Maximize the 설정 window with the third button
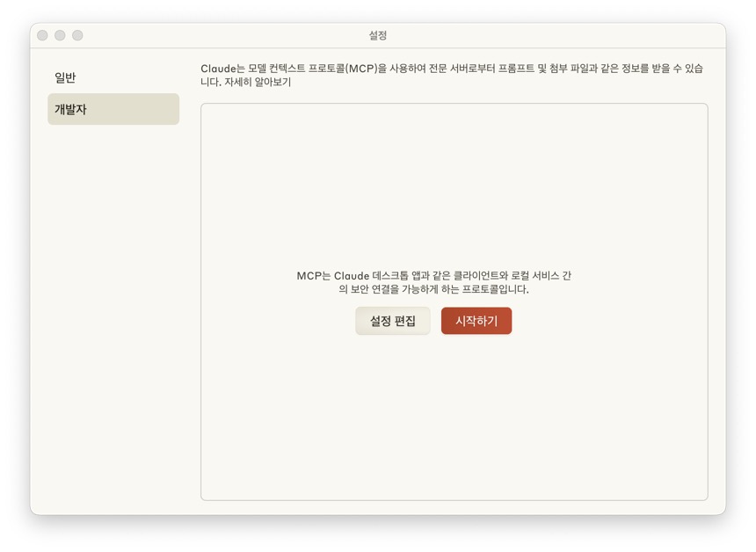This screenshot has width=756, height=552. coord(77,35)
